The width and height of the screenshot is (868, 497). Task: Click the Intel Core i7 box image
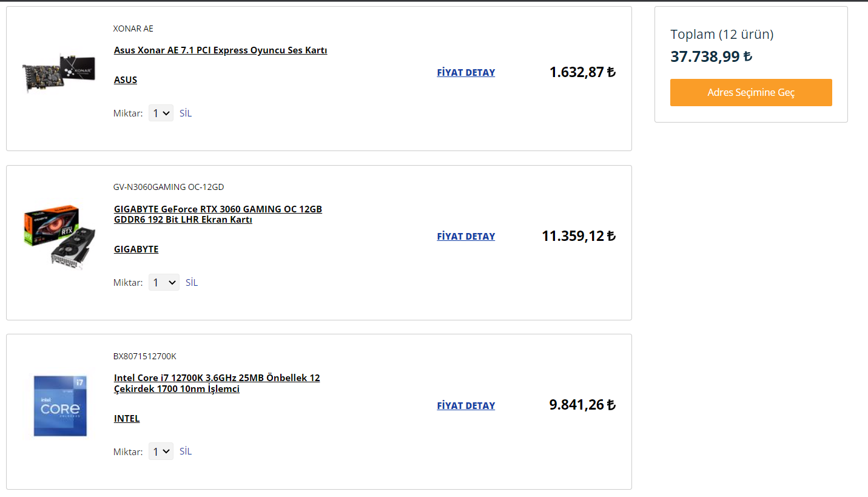(x=59, y=405)
